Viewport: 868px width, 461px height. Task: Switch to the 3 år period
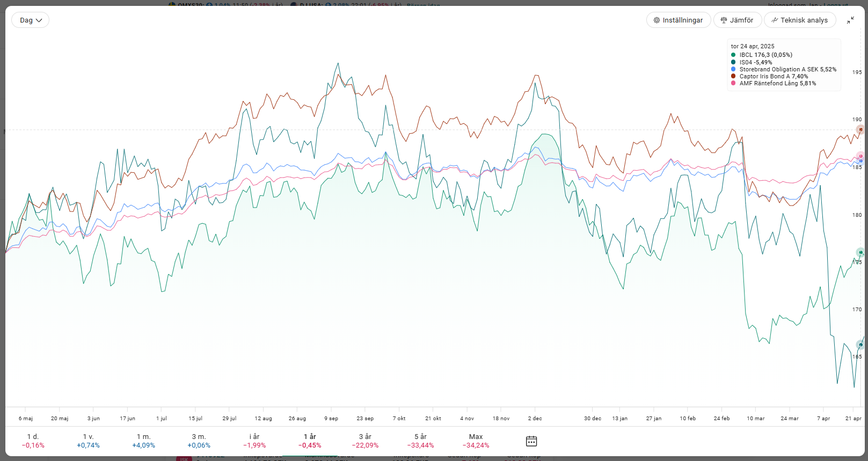point(365,441)
